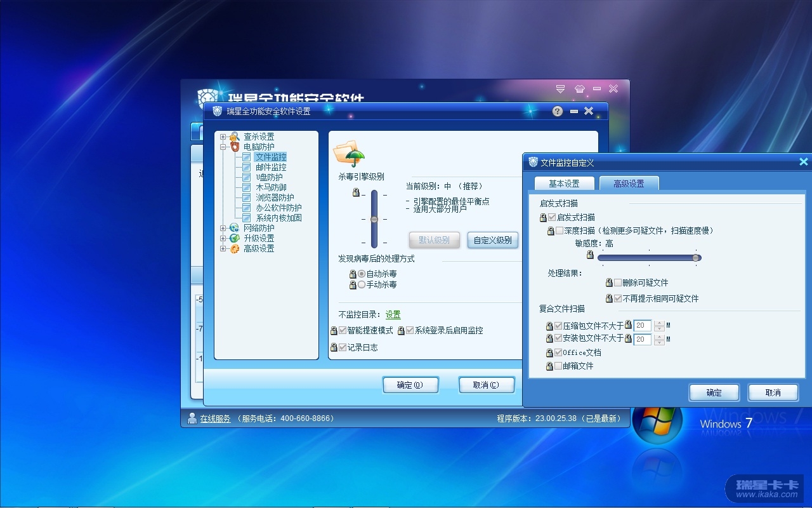Open the main window dropdown menu icon
Viewport: 812px width, 508px height.
(x=560, y=89)
